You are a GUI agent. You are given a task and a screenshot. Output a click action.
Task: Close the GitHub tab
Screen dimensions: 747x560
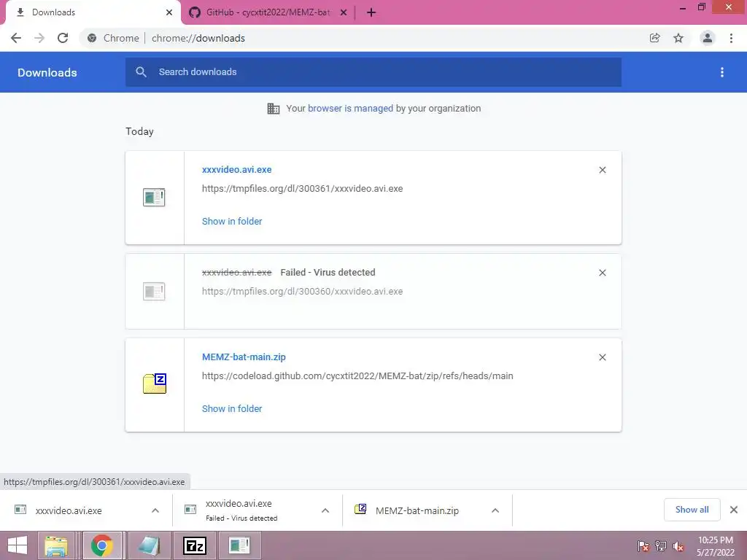pyautogui.click(x=344, y=12)
